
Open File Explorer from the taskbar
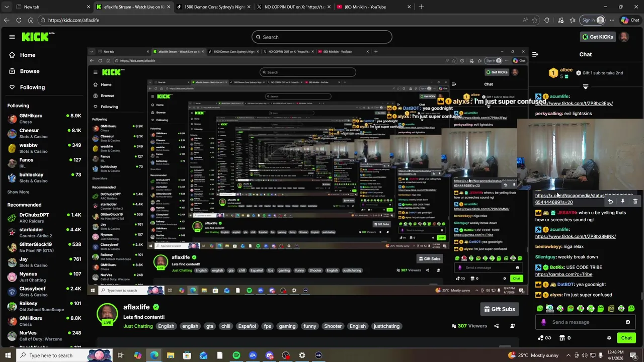point(171,355)
